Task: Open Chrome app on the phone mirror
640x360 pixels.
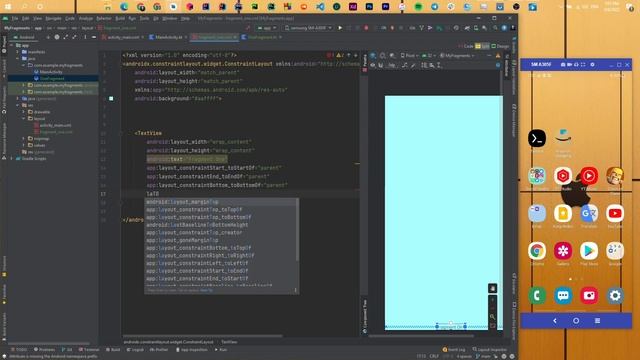Action: 537,251
